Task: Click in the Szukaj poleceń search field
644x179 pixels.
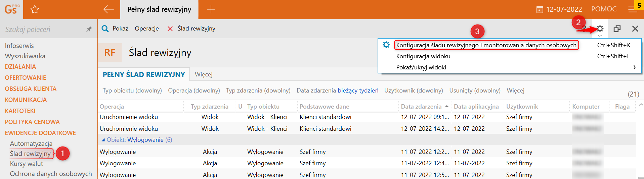Action: coord(42,29)
